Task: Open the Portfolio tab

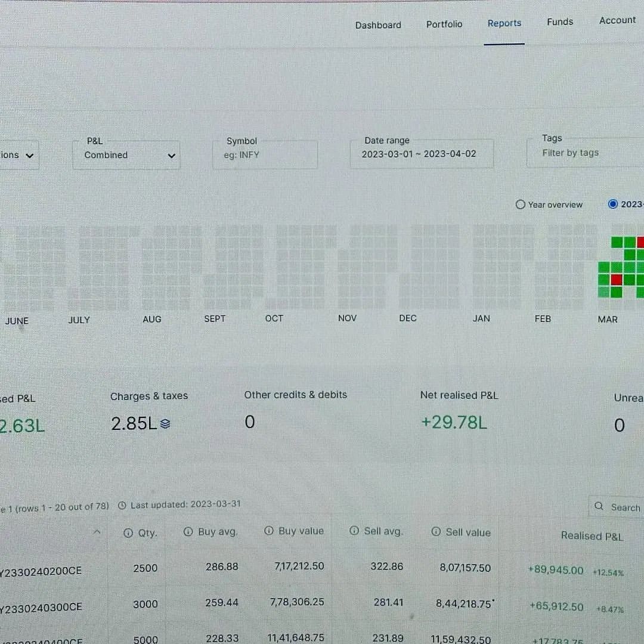Action: click(x=444, y=24)
